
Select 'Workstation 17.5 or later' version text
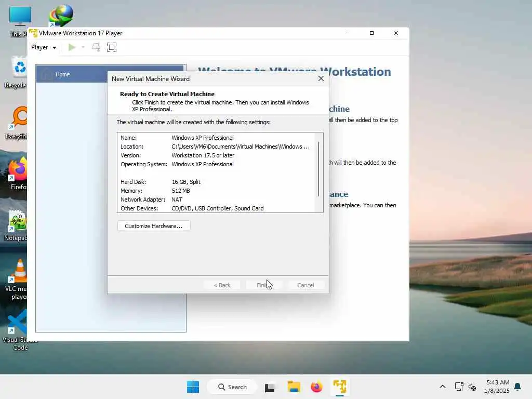tap(203, 155)
